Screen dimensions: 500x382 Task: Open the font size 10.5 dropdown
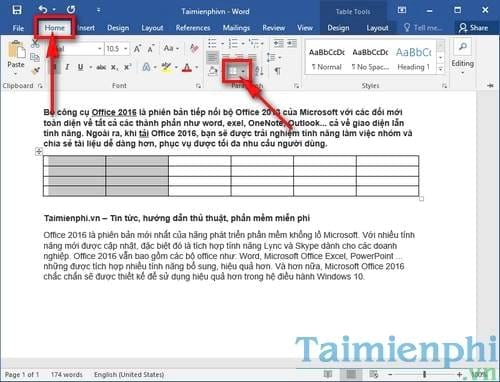click(126, 49)
